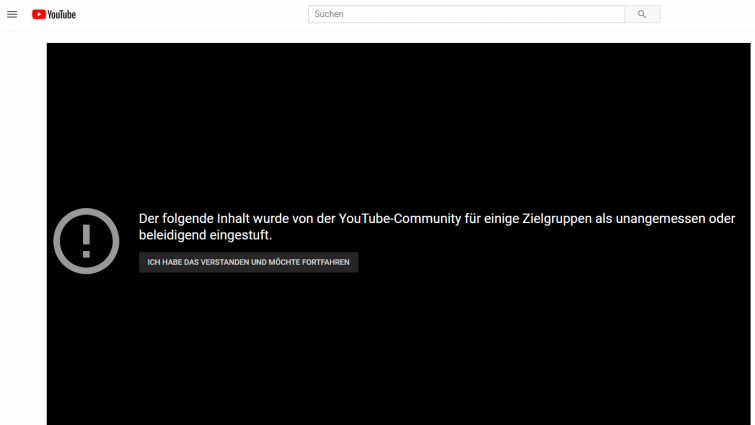
Task: Click the red YouTube play logo
Action: (39, 14)
